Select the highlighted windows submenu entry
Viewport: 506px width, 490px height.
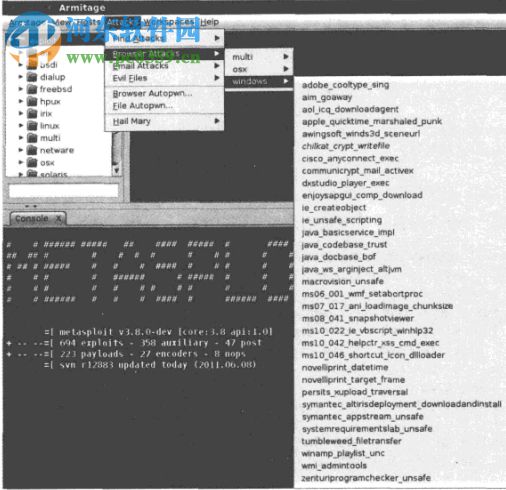click(x=259, y=81)
